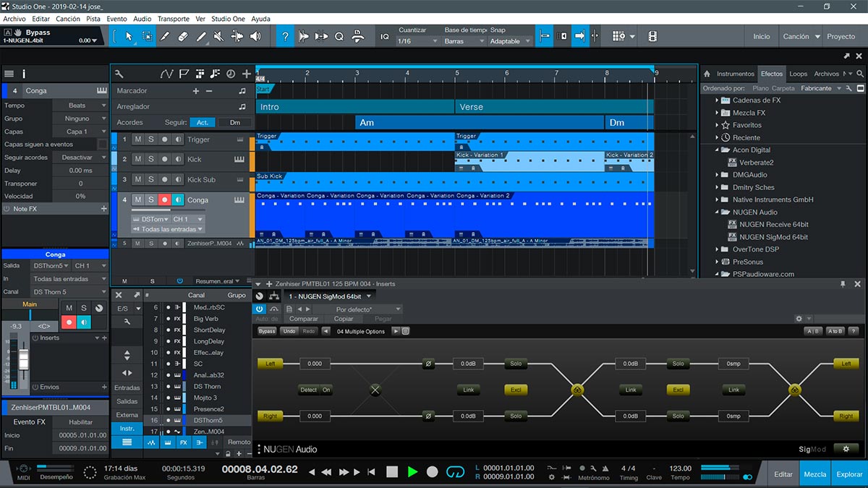Expand the Native Instruments GmbH folder
This screenshot has height=488, width=868.
(x=717, y=200)
